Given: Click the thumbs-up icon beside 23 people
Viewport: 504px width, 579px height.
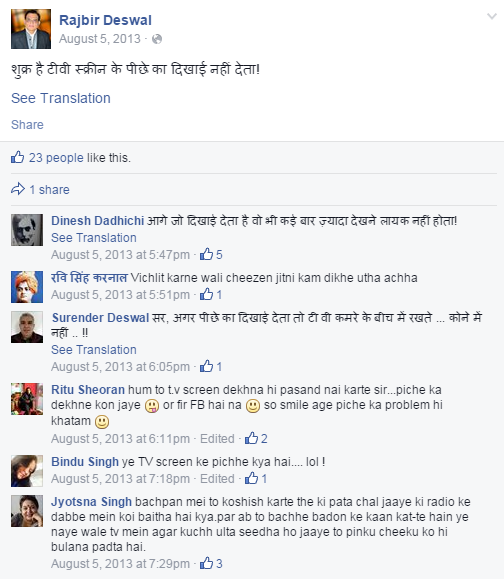Looking at the screenshot, I should [x=17, y=157].
